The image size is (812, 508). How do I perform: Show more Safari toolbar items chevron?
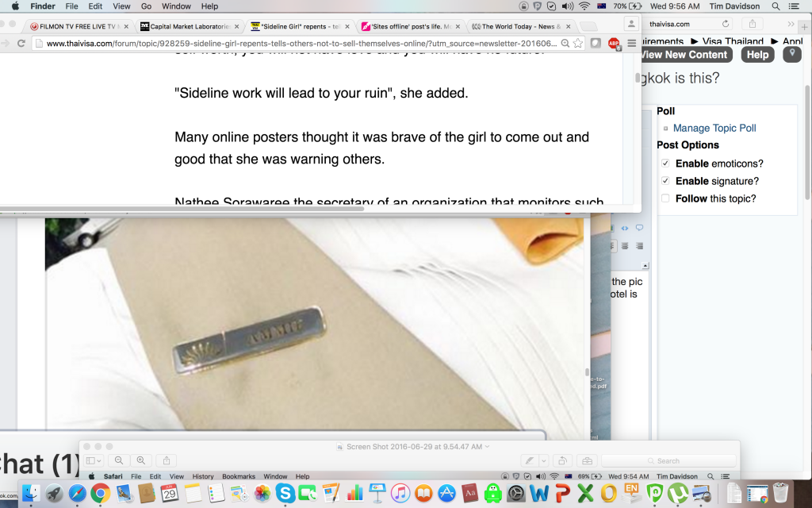[x=791, y=24]
